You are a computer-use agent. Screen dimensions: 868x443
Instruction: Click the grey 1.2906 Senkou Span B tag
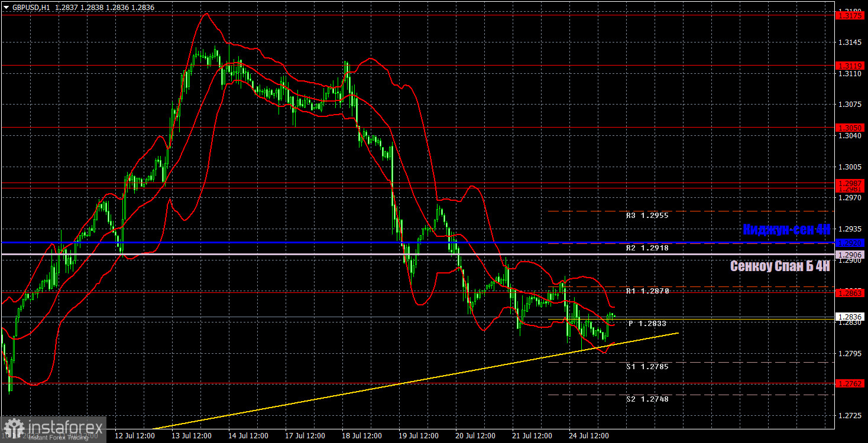click(x=850, y=255)
